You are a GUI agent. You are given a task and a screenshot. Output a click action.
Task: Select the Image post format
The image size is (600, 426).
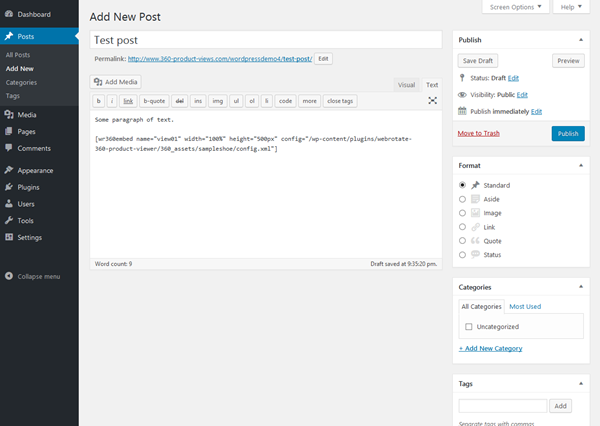click(x=462, y=213)
